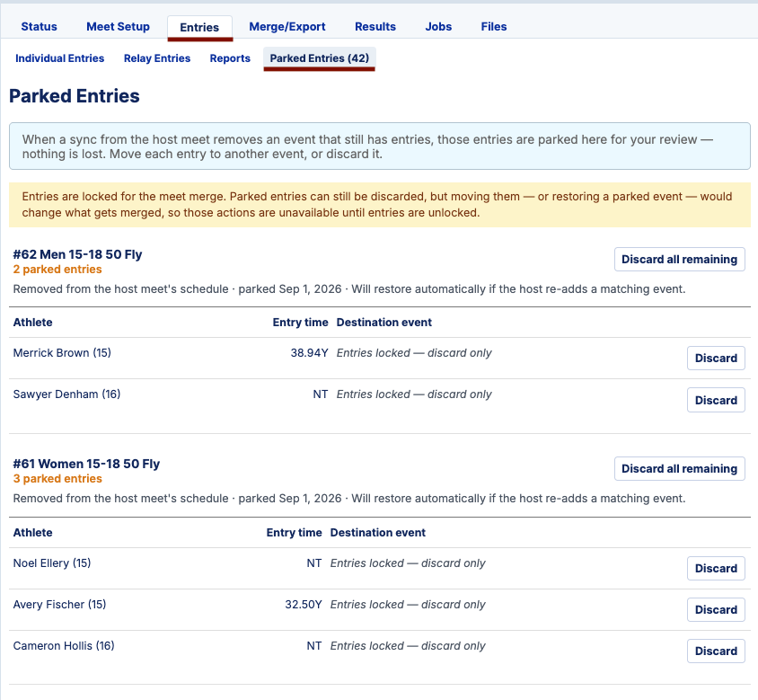Discard Avery Fischer's parked entry
758x700 pixels.
point(716,609)
